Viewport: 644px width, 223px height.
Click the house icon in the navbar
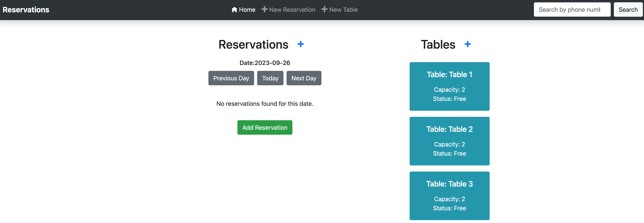pos(234,9)
